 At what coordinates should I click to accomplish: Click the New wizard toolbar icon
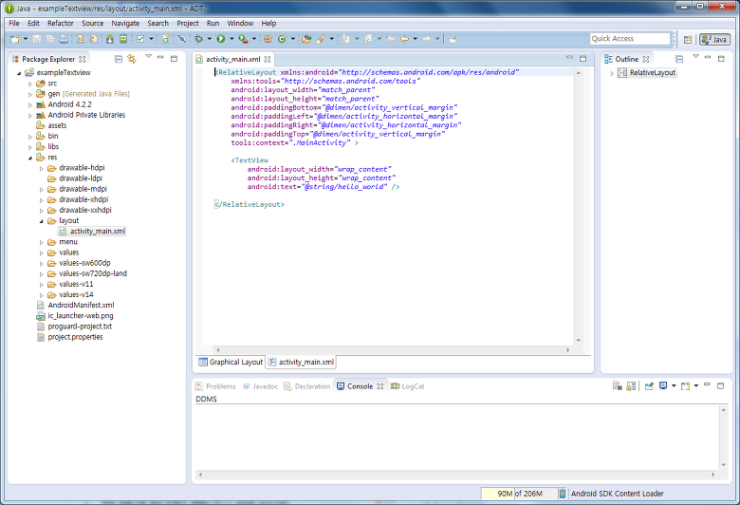(15, 39)
